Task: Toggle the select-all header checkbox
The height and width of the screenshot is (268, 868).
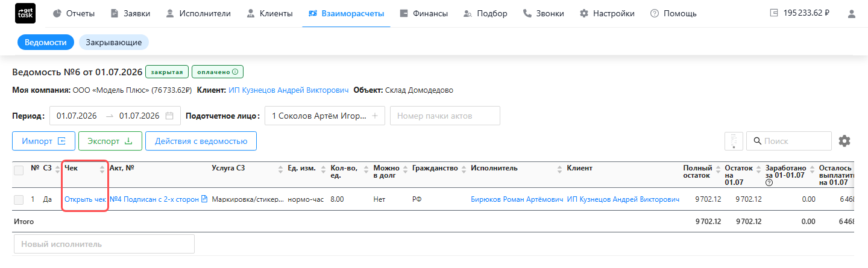Action: [x=19, y=170]
